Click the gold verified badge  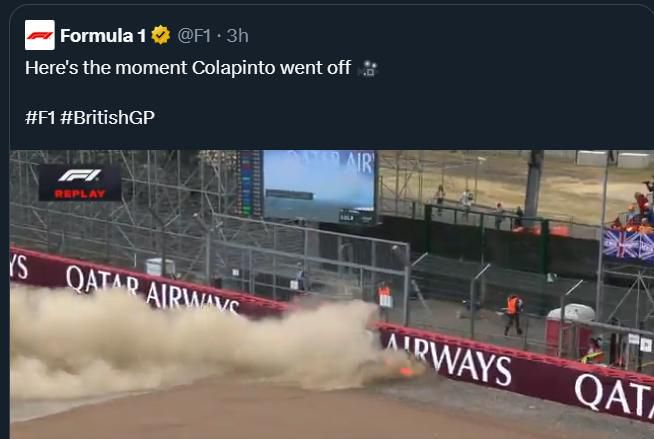pyautogui.click(x=161, y=35)
